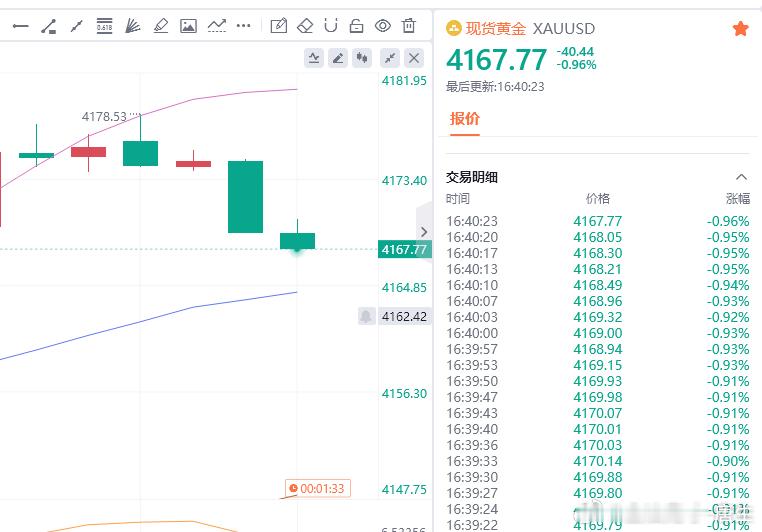The width and height of the screenshot is (762, 532).
Task: Expand the side panel with right arrow
Action: [424, 232]
